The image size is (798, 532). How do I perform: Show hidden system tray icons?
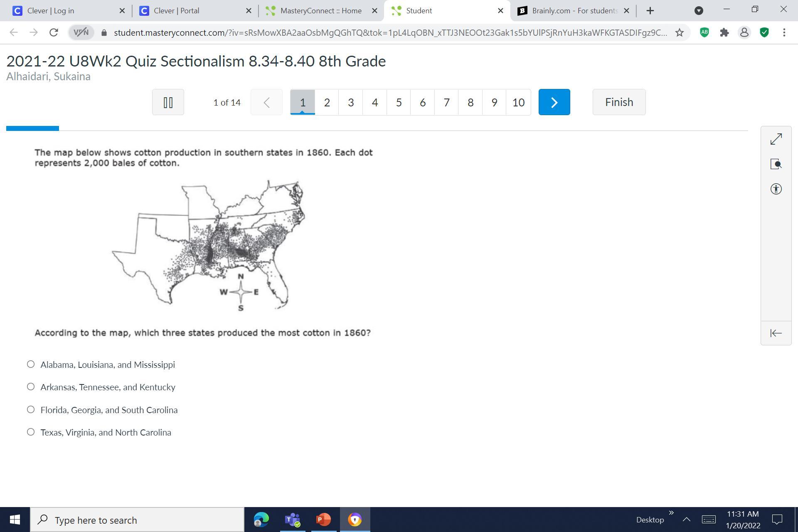(x=686, y=520)
